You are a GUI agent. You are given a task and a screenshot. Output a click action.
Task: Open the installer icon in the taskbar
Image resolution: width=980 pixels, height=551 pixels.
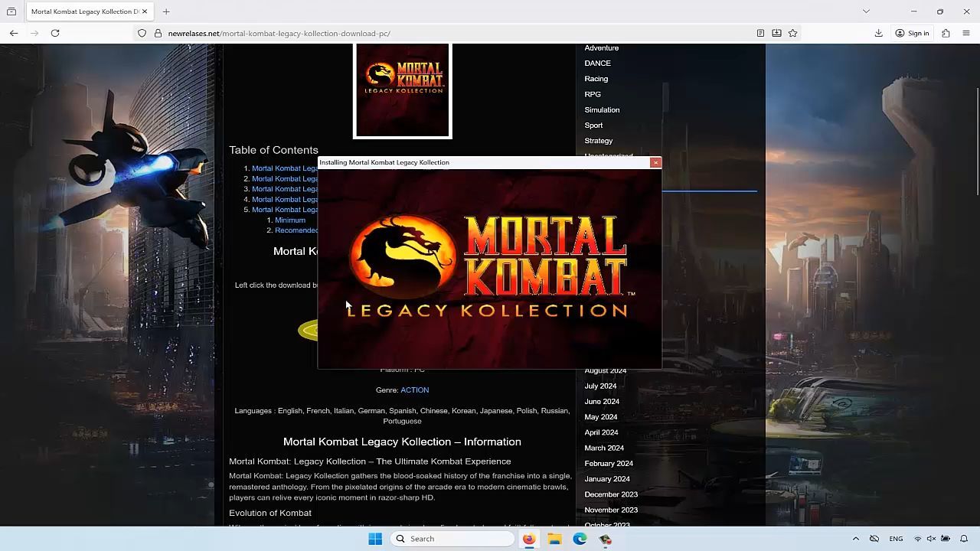point(605,539)
